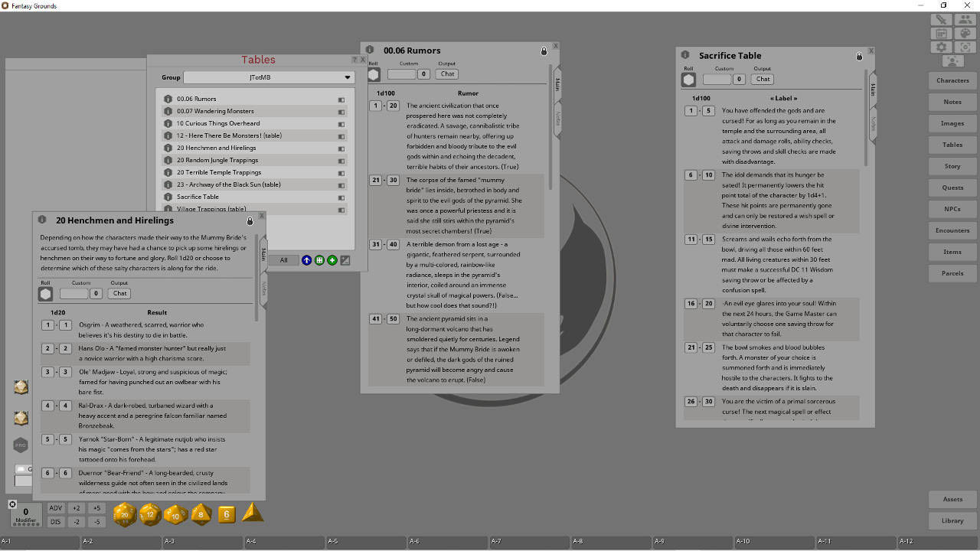Toggle the output icon beside 00.06 Rumors entry
The image size is (980, 551).
[x=341, y=99]
